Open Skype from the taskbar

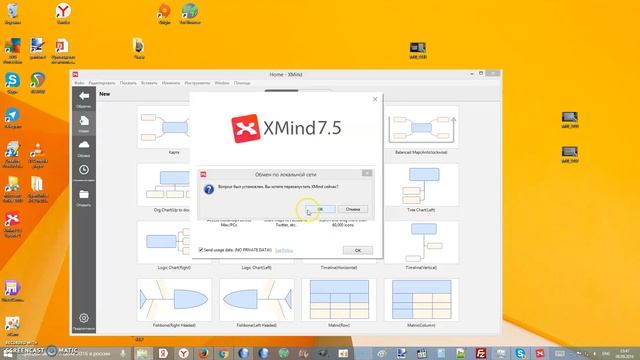[520, 353]
